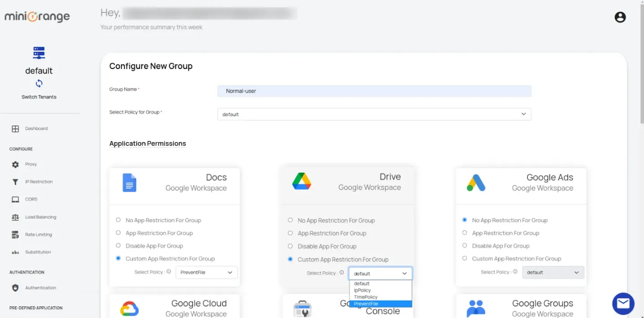Screen dimensions: 644x318
Task: Open Rate Limiting page
Action: pyautogui.click(x=39, y=235)
